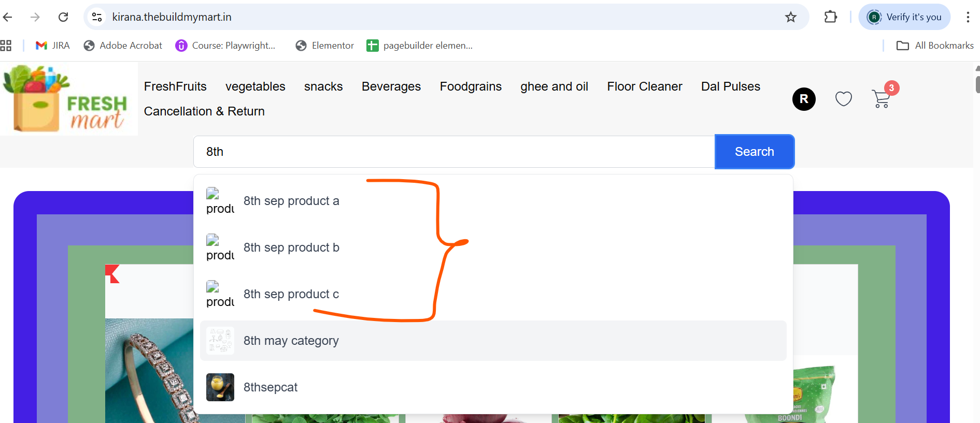
Task: Open the Beverages menu item
Action: click(391, 86)
